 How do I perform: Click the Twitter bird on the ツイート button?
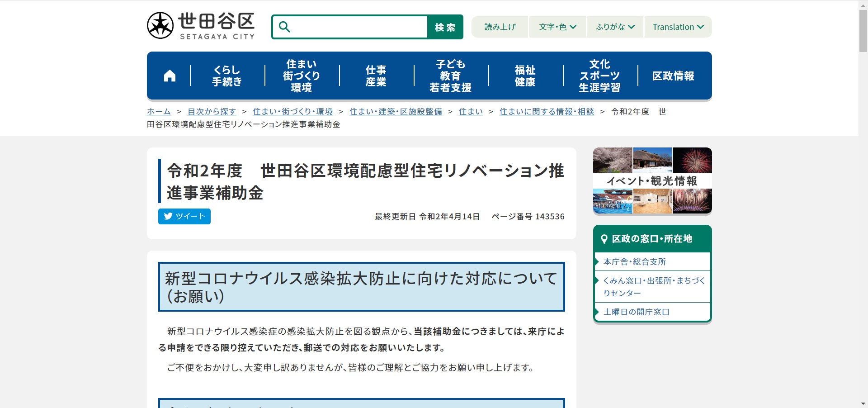point(168,216)
